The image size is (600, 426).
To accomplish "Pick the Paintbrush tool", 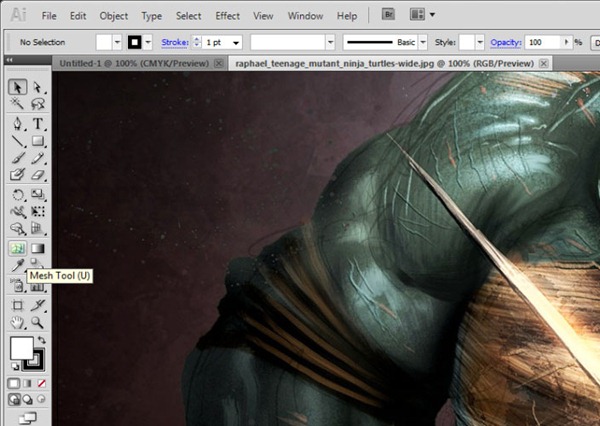I will (x=18, y=158).
